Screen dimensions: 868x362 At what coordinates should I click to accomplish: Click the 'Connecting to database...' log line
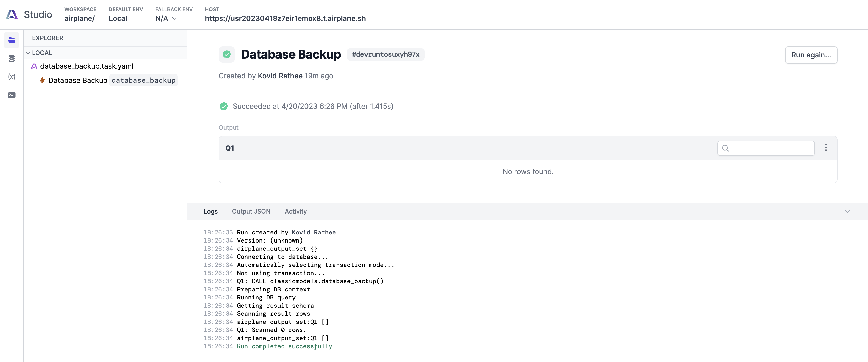(x=282, y=257)
